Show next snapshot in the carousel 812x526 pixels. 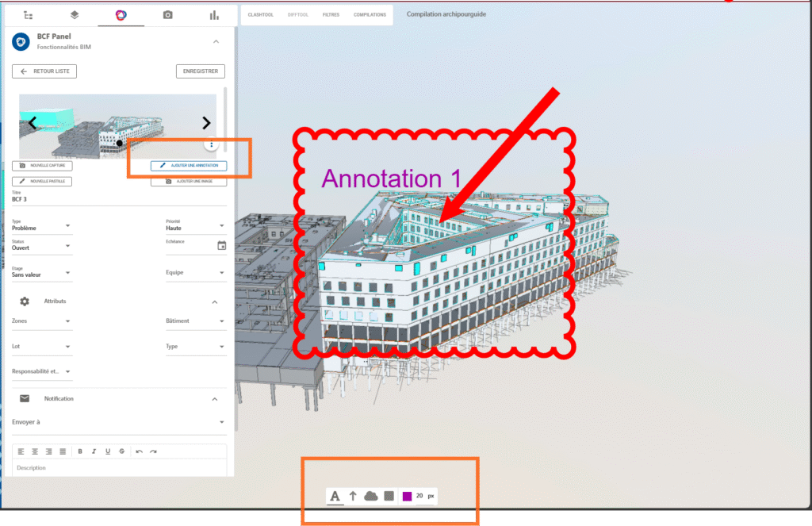pos(206,123)
